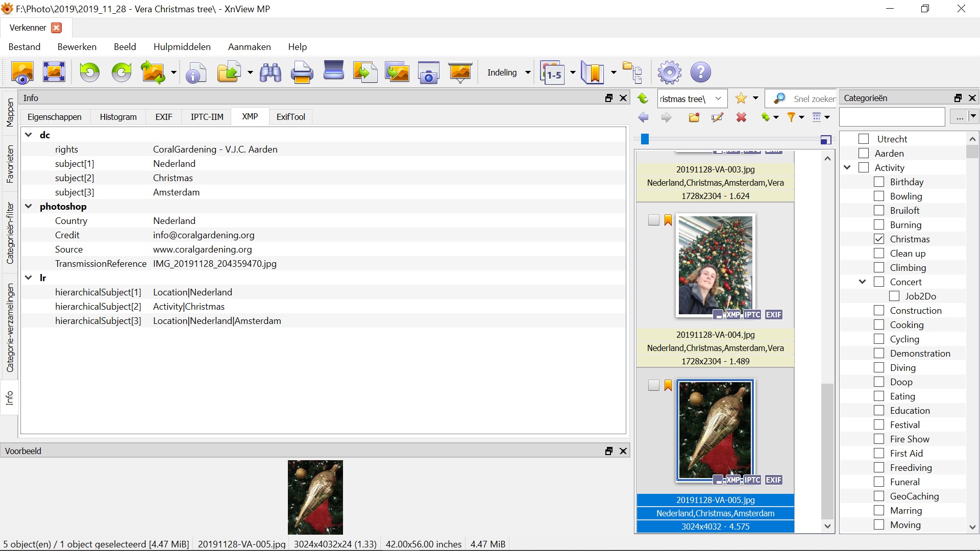Click the thumbnail size slider handle
This screenshot has height=551, width=980.
tap(645, 139)
